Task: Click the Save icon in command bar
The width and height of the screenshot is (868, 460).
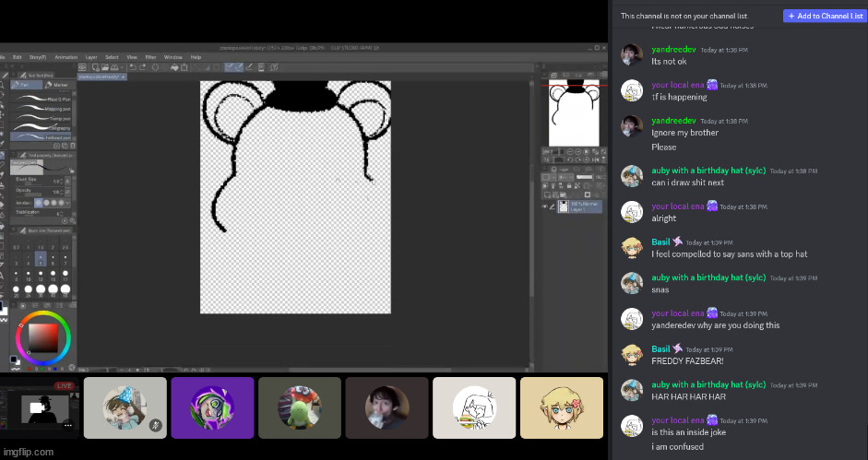Action: [114, 67]
